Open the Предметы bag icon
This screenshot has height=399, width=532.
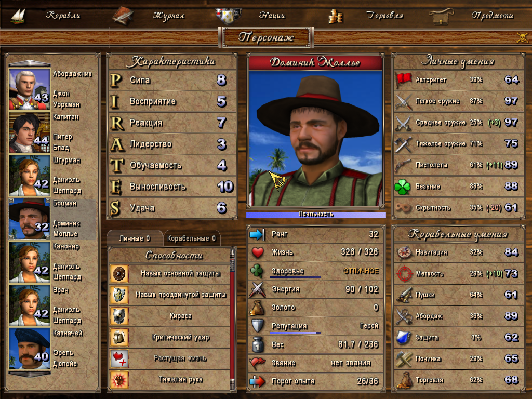coord(441,16)
